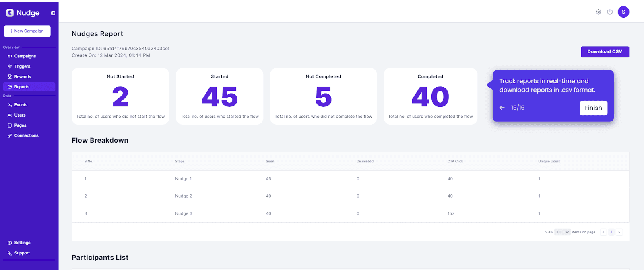Go to the next table page arrow
This screenshot has height=270, width=644.
619,232
